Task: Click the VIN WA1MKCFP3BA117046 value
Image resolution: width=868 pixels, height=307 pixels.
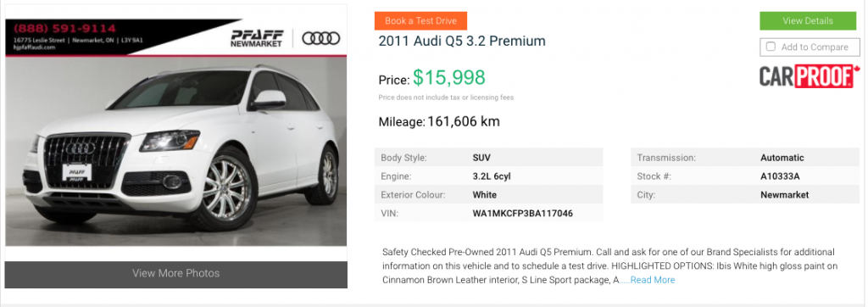Action: pos(522,214)
